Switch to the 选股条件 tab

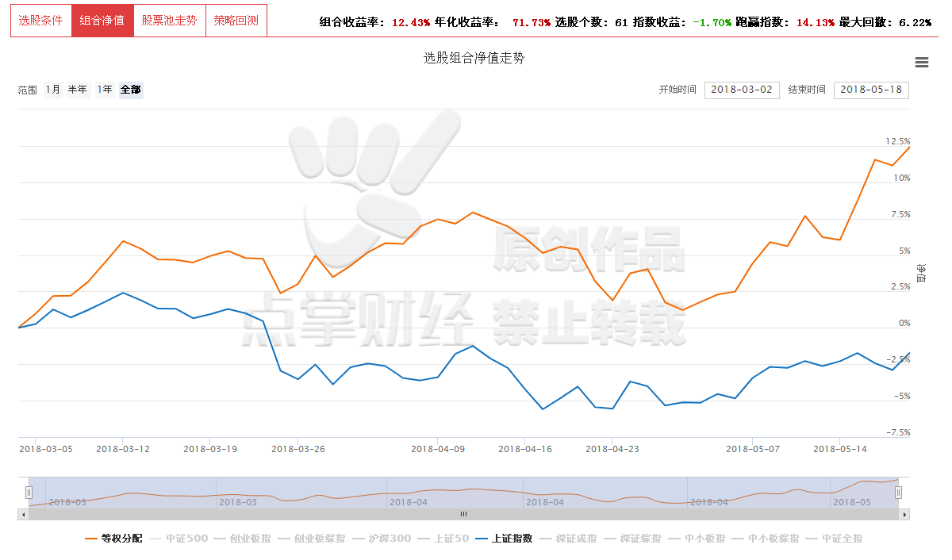click(40, 21)
